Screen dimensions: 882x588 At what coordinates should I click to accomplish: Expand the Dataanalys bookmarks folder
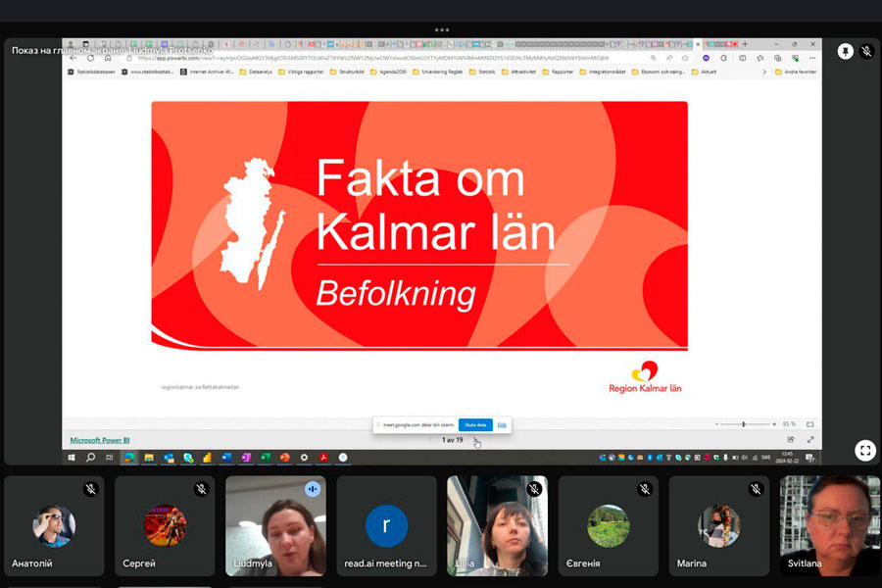[x=256, y=72]
